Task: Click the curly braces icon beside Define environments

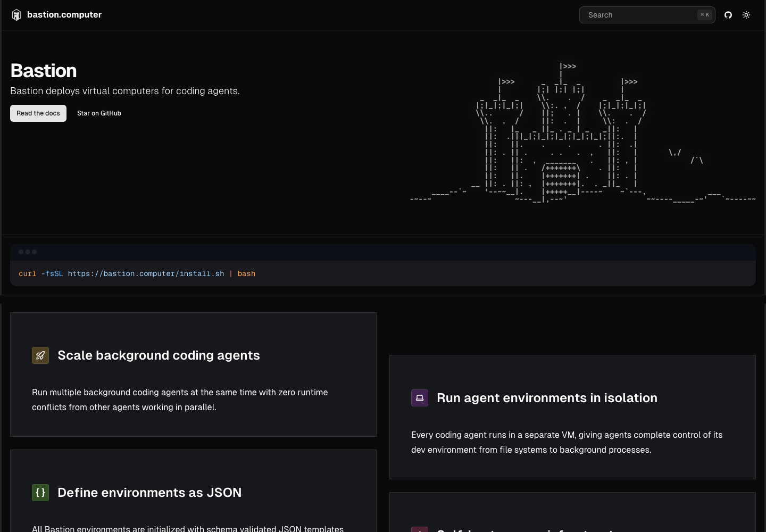Action: coord(40,493)
